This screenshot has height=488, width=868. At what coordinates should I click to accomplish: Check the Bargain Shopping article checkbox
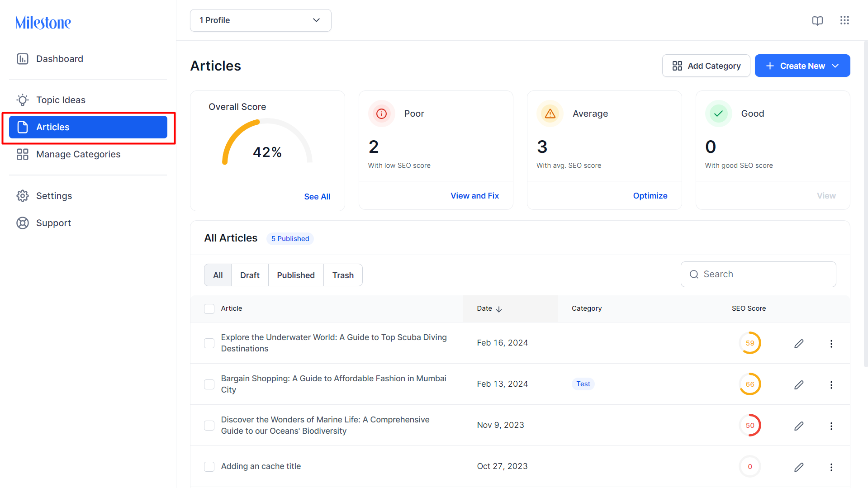(209, 384)
